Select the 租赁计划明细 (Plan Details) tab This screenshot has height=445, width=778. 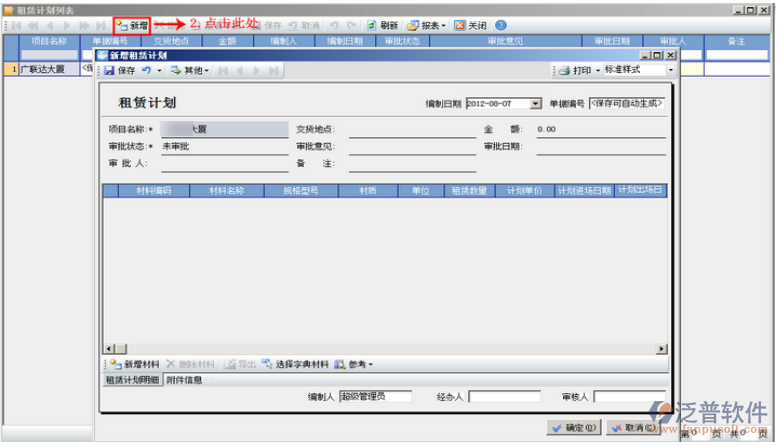point(132,380)
